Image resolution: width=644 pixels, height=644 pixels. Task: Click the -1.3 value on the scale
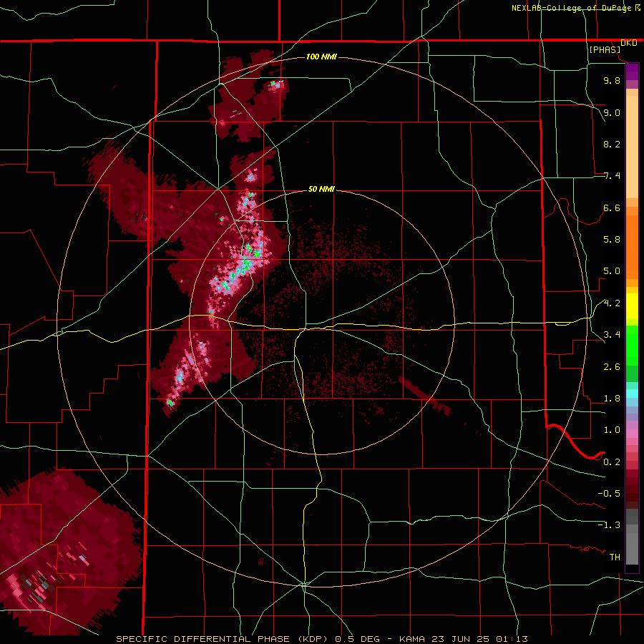point(609,525)
